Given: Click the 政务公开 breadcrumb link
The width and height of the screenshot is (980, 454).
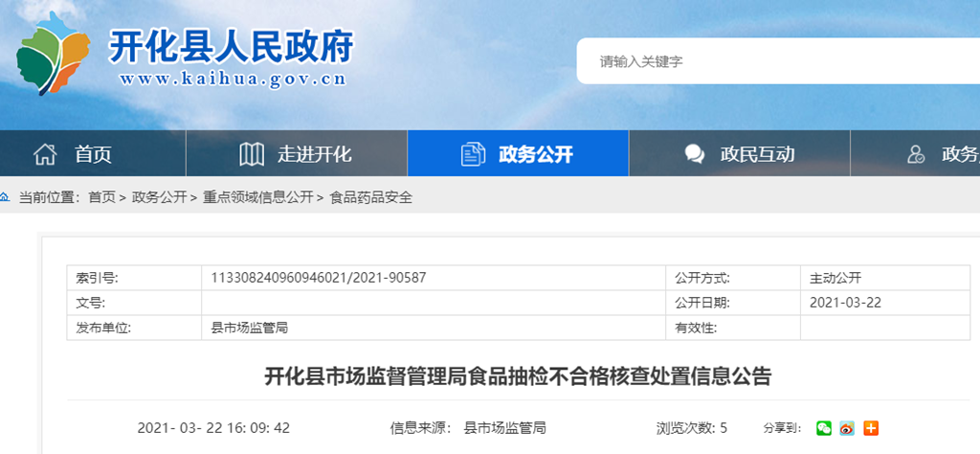Looking at the screenshot, I should 159,197.
